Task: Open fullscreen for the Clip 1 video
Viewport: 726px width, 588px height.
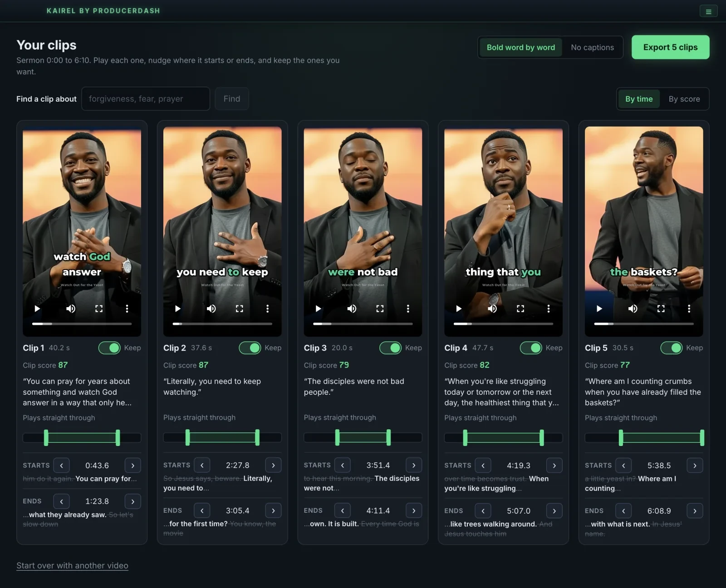Action: tap(99, 309)
